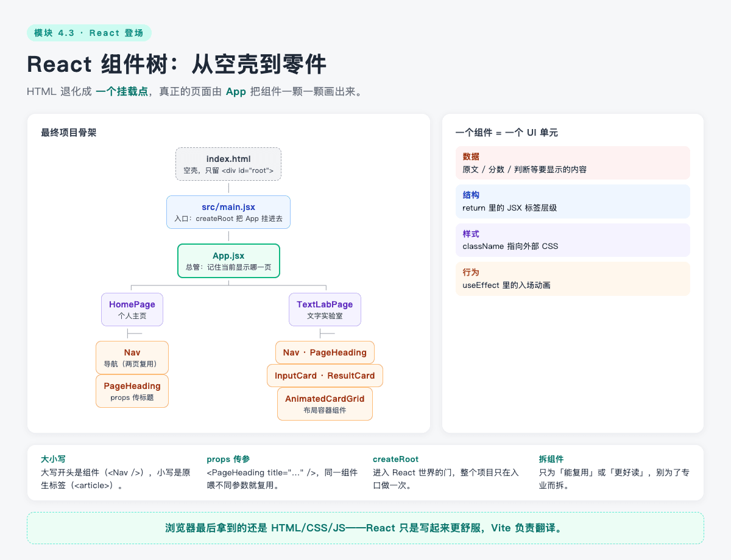The width and height of the screenshot is (731, 560).
Task: Click the 最终项目骨架 heading
Action: coord(68,133)
